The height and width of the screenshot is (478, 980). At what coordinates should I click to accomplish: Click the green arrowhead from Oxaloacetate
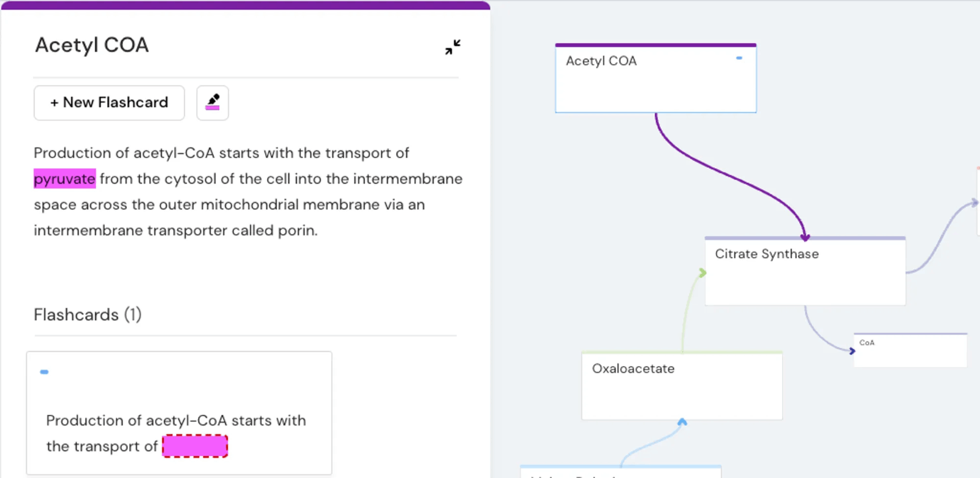(x=703, y=272)
